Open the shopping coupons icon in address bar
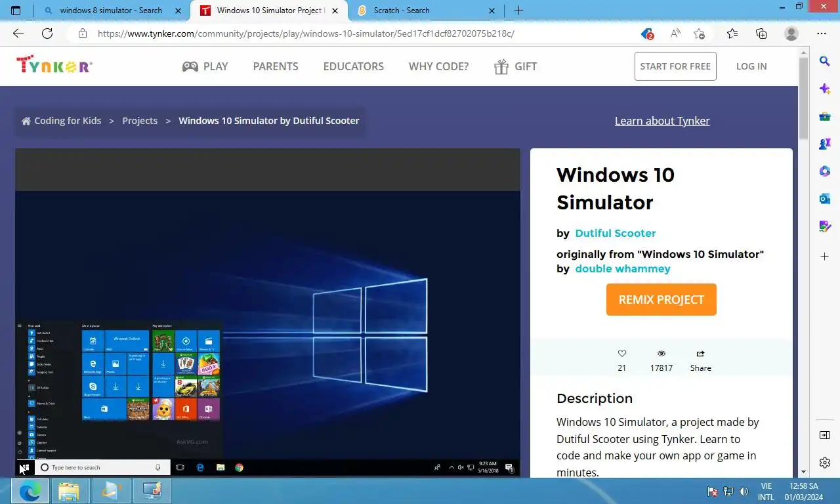 tap(647, 33)
